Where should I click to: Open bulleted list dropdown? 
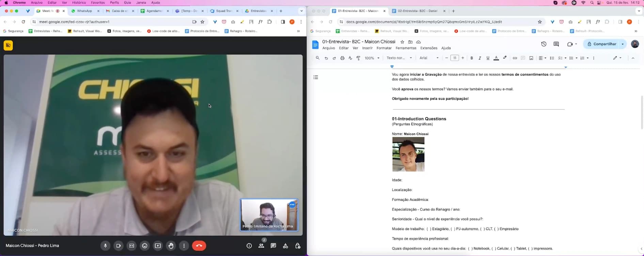tap(574, 58)
